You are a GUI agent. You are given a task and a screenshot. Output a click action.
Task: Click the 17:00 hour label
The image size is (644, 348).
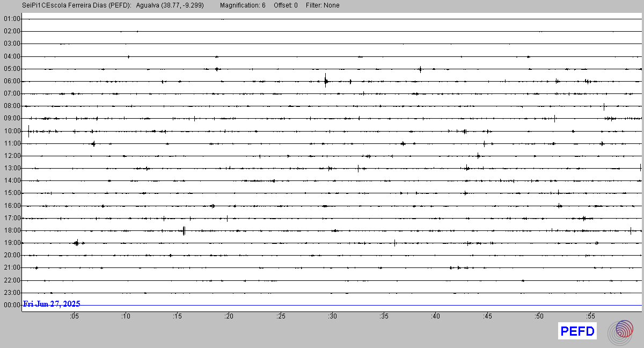pyautogui.click(x=12, y=218)
